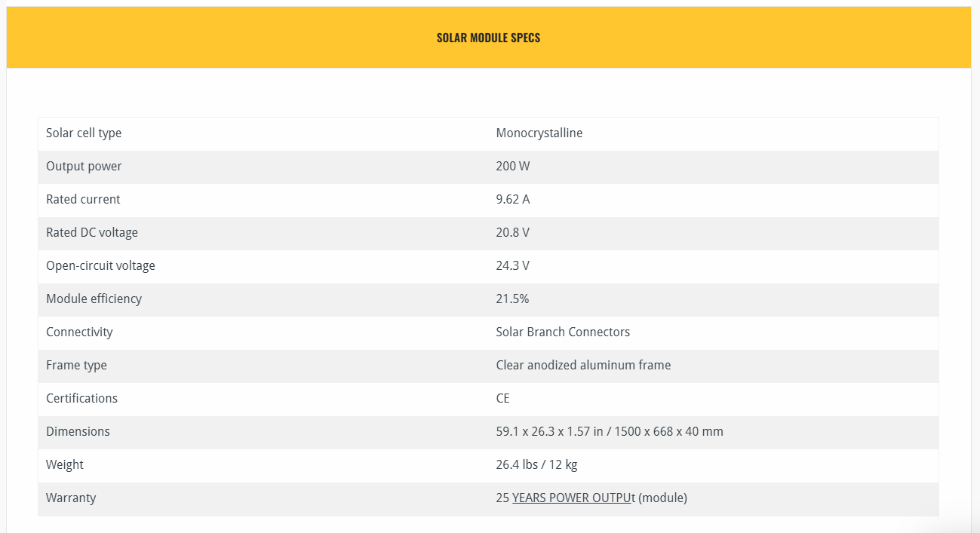The height and width of the screenshot is (533, 980).
Task: Select the 'Frame type' label
Action: [x=76, y=366]
